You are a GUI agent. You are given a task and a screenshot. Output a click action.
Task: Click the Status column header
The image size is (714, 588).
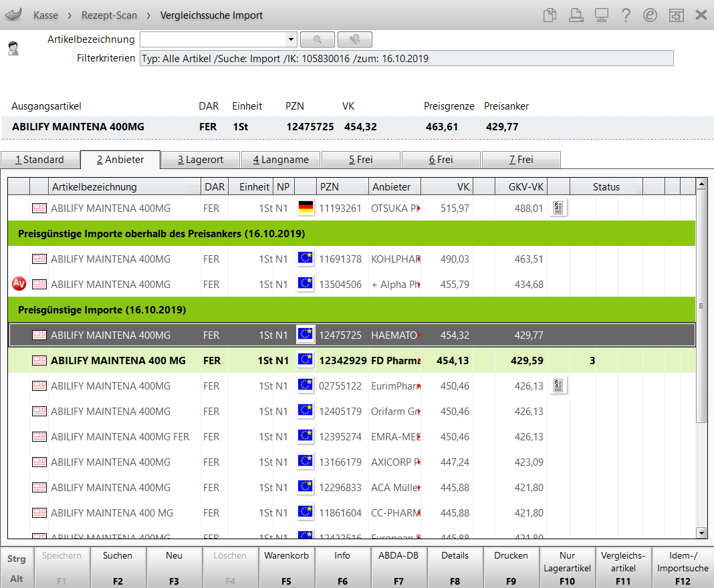(606, 186)
